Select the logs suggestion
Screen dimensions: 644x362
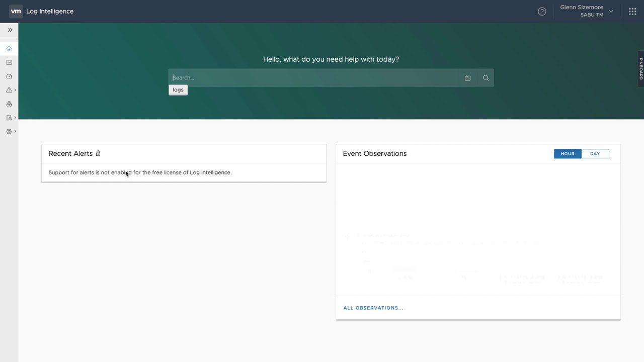178,90
